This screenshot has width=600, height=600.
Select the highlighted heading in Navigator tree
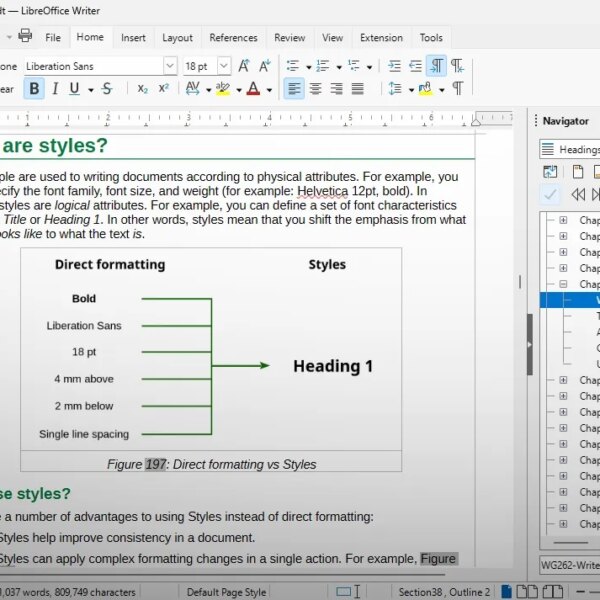pos(570,300)
